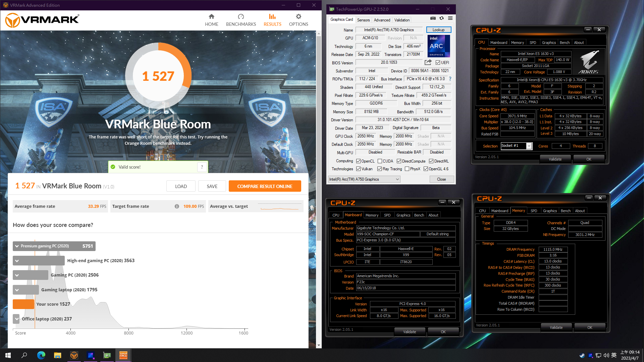This screenshot has height=362, width=644.
Task: Open Graphics tab in top CPU-Z window
Action: 549,43
